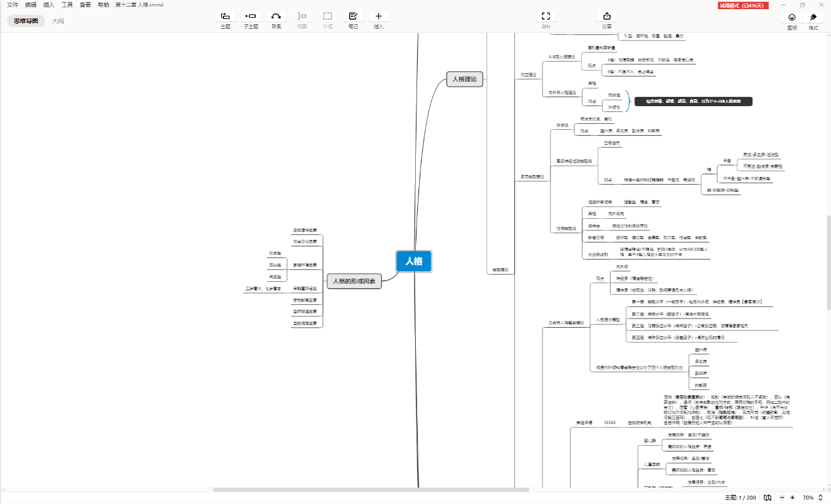Screen dimensions: 831x504
Task: Select the 生物遗传因素 subtopic
Action: pyautogui.click(x=305, y=231)
